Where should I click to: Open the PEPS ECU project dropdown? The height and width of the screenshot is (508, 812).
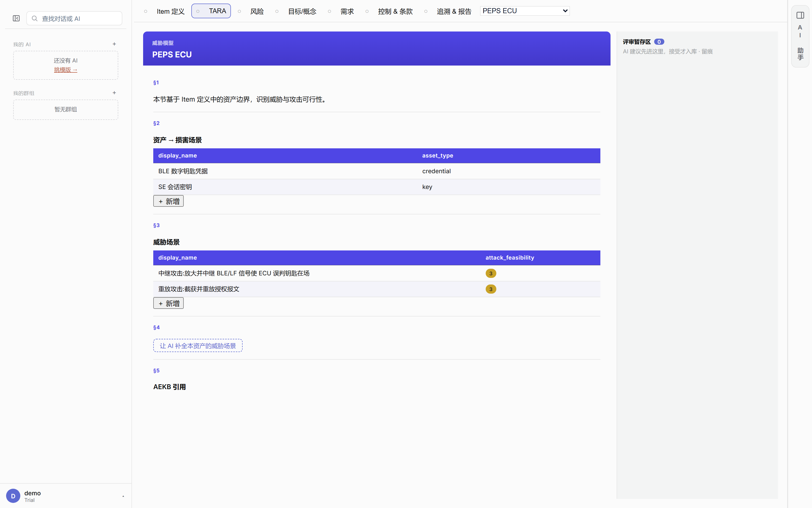525,11
